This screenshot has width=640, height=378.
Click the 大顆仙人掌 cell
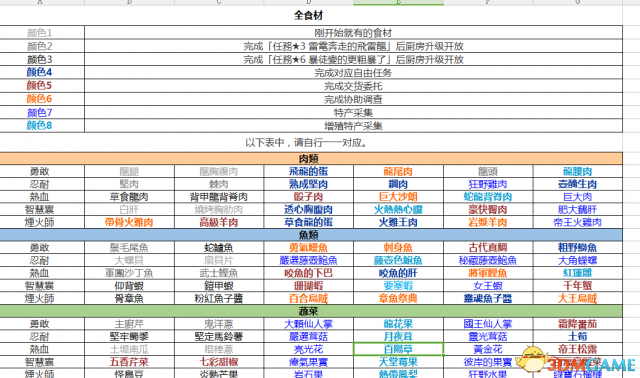(x=309, y=324)
